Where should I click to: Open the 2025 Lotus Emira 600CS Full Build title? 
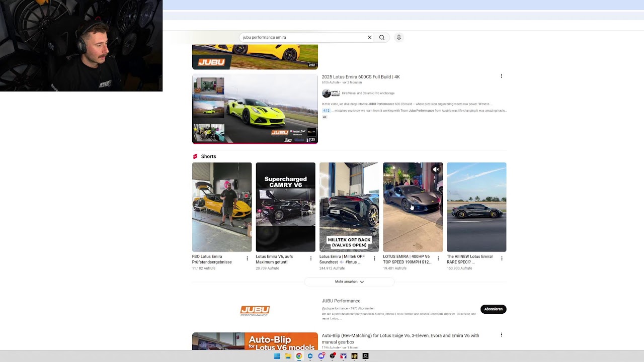[361, 77]
